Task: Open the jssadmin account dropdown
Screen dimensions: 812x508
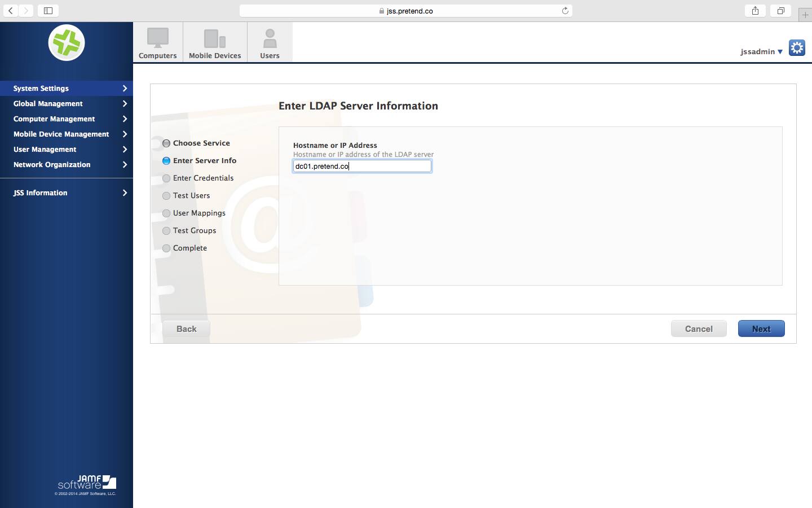Action: click(x=761, y=51)
